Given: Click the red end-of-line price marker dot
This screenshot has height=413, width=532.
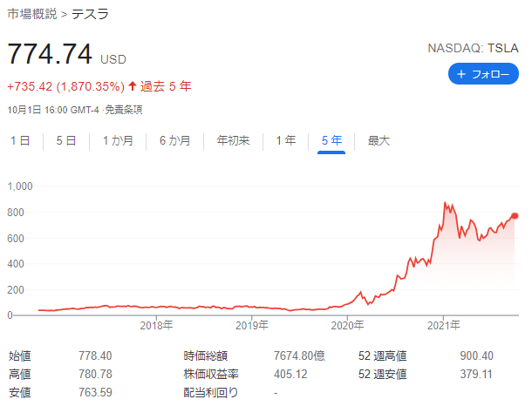Looking at the screenshot, I should (515, 216).
